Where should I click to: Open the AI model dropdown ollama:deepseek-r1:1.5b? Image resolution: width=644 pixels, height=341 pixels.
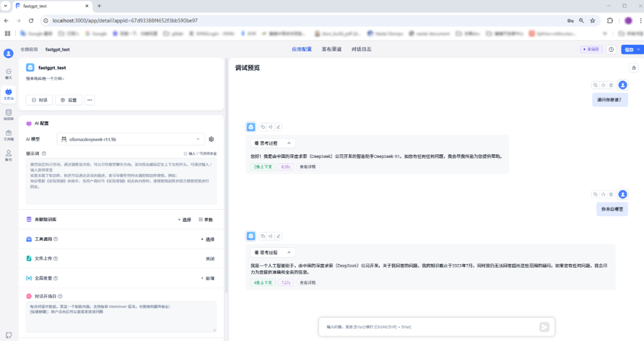[131, 139]
